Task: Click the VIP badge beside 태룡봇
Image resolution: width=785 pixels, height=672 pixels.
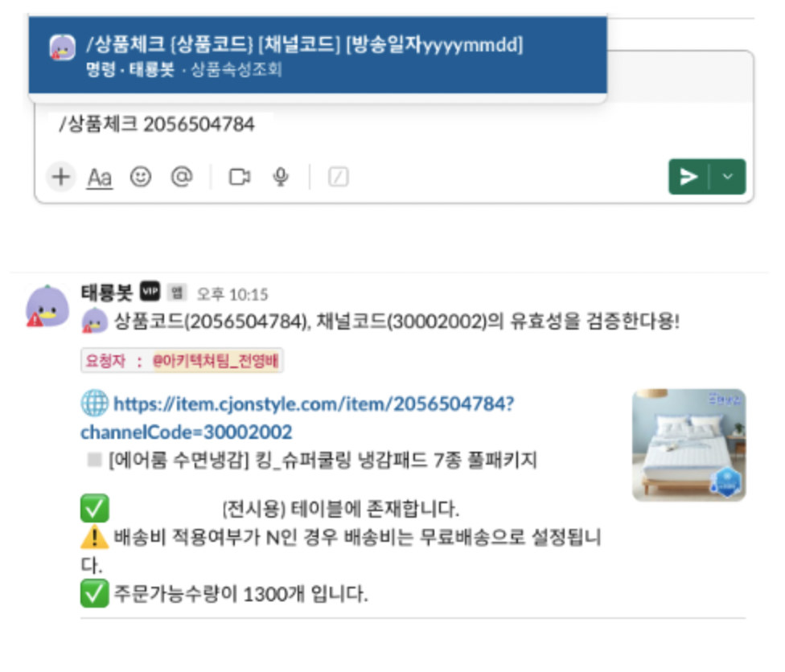Action: pos(150,291)
